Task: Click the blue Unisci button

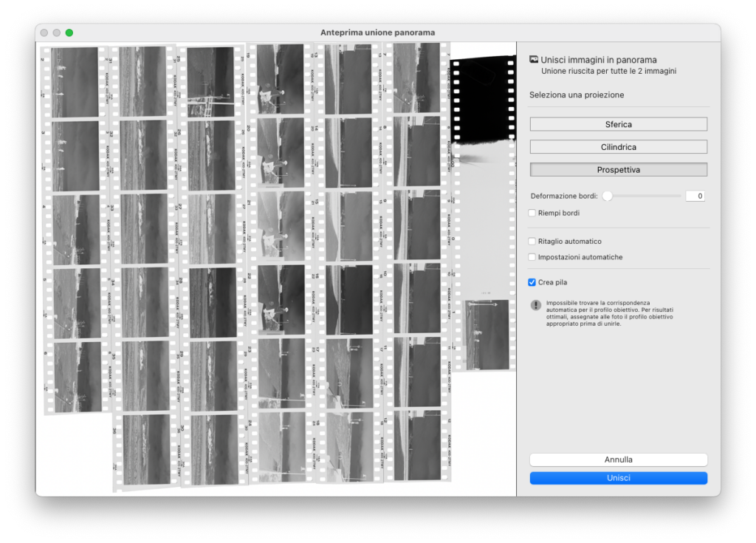Action: tap(618, 478)
